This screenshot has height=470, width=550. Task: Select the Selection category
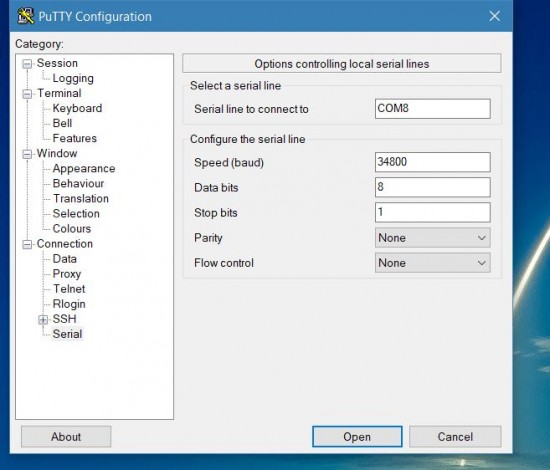76,214
